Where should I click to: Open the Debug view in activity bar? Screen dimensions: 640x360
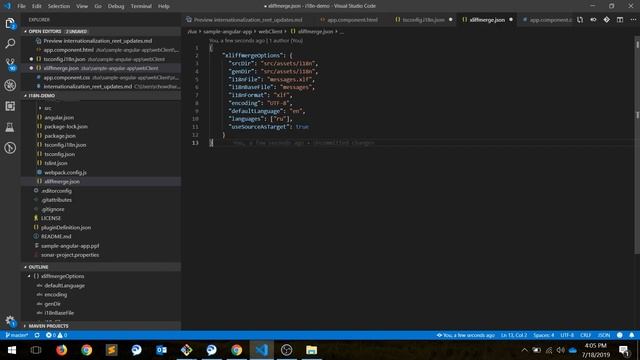pos(10,85)
